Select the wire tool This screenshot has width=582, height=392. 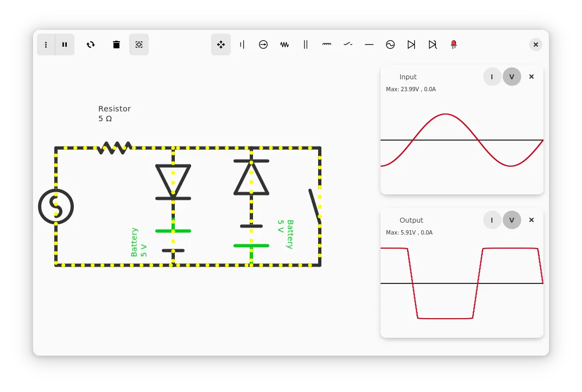(x=369, y=45)
